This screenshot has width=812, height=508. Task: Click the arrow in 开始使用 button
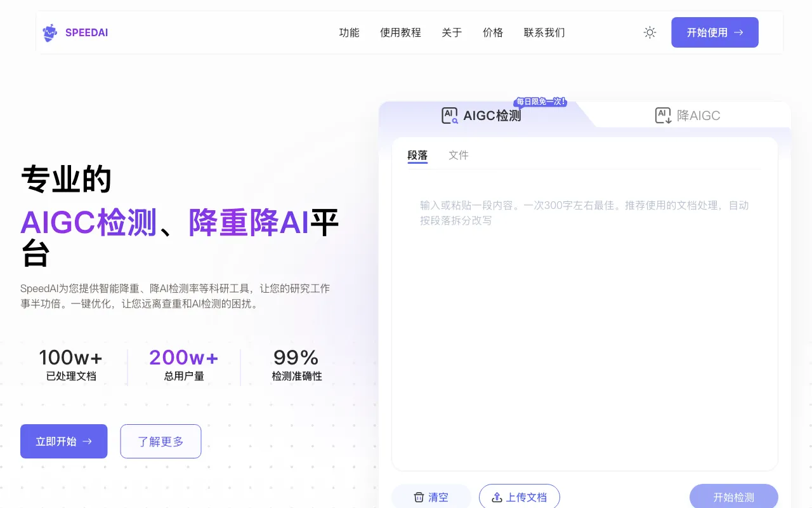pyautogui.click(x=738, y=32)
